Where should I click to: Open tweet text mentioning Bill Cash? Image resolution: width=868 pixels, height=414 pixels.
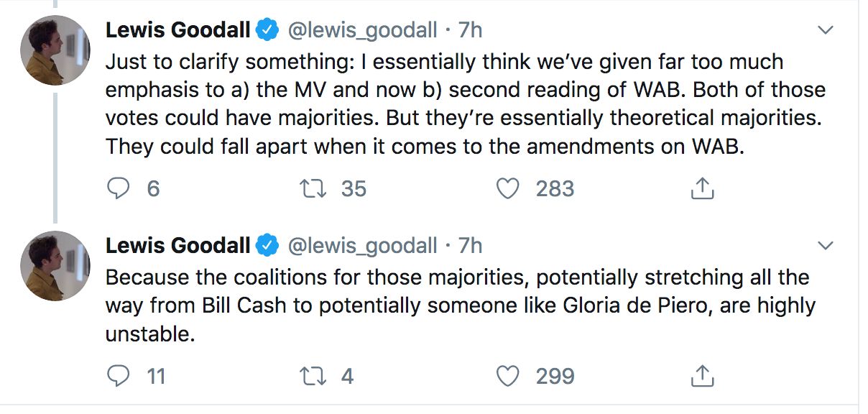pos(460,305)
